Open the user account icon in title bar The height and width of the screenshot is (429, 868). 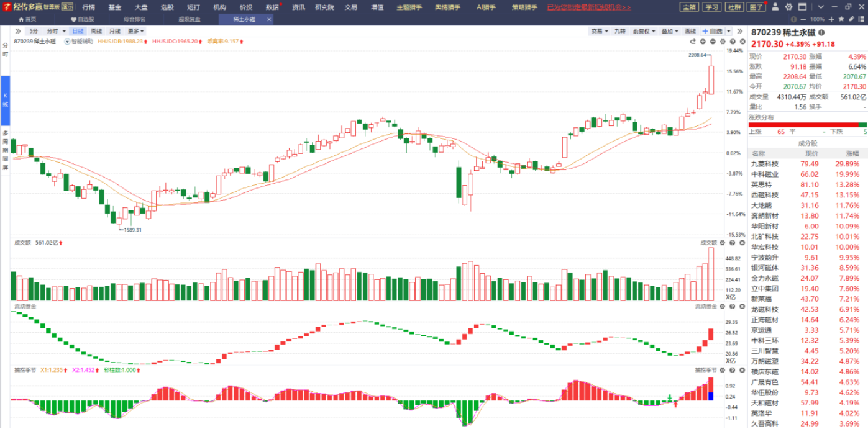(x=775, y=7)
